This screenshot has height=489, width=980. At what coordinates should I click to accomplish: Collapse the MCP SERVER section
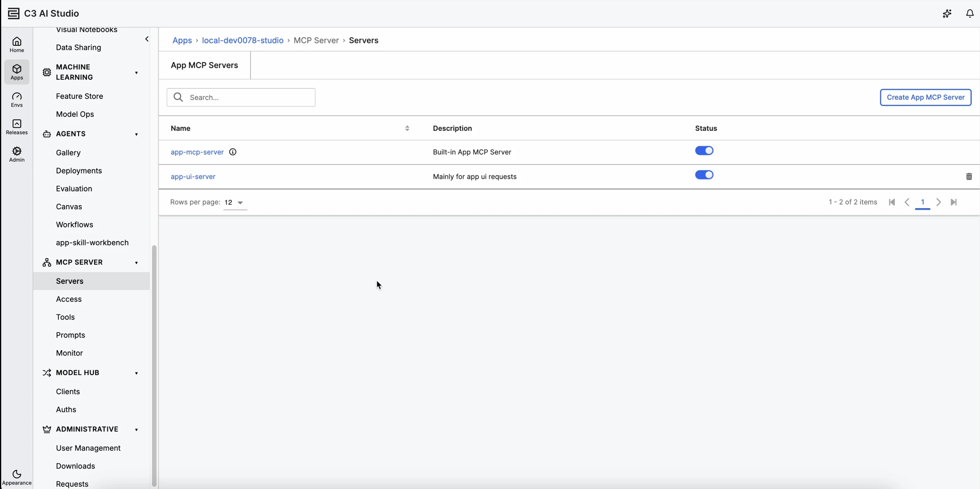136,262
